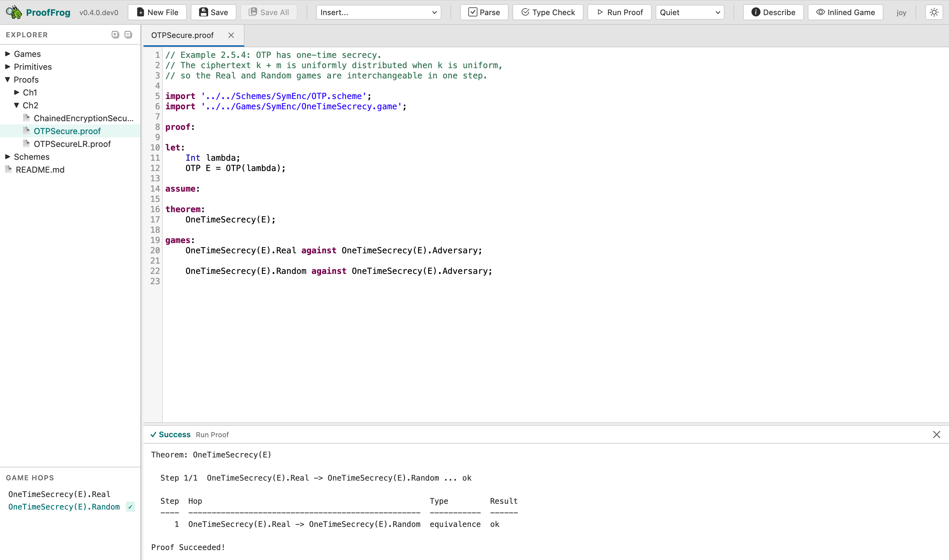Start Run Proof
The image size is (949, 560).
[619, 13]
